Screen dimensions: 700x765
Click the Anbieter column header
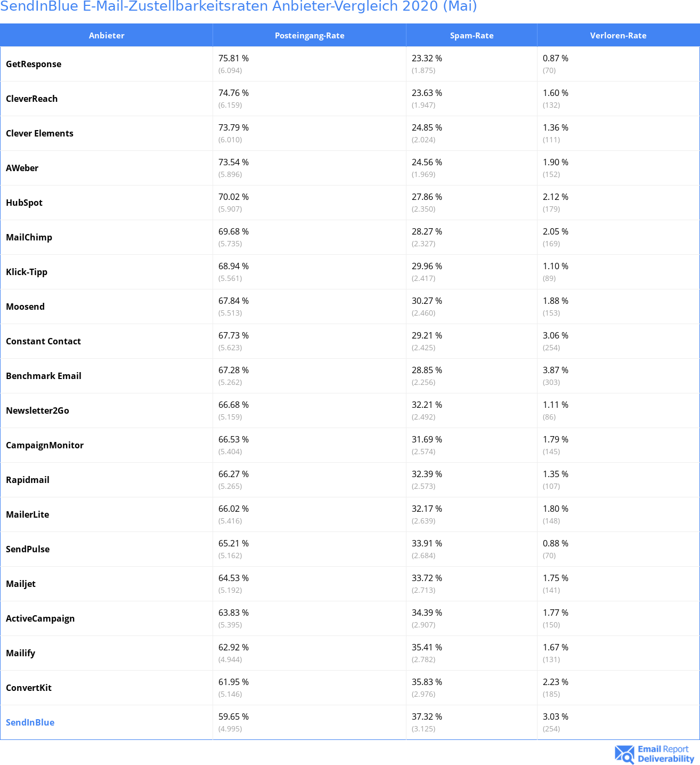pyautogui.click(x=107, y=36)
